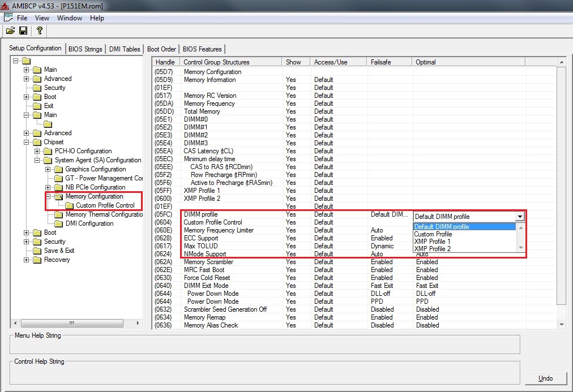Select the Save & Exit folder icon

37,251
